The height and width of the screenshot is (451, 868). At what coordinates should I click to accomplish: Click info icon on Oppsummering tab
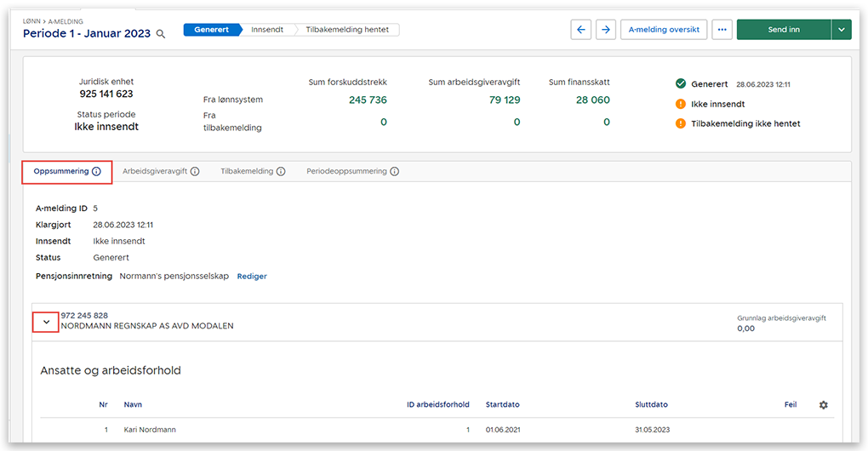click(x=96, y=172)
